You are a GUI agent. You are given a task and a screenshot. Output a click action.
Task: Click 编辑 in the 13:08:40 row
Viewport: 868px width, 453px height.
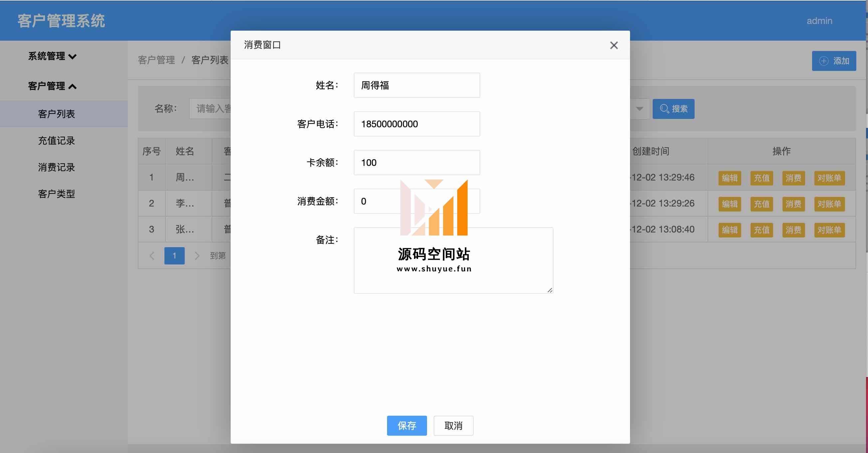[x=730, y=230]
